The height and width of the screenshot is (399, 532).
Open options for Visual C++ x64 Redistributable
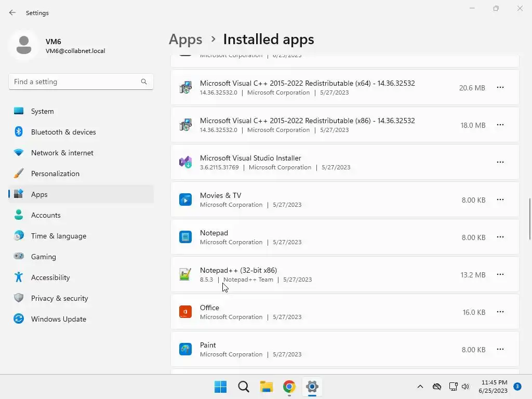[500, 87]
